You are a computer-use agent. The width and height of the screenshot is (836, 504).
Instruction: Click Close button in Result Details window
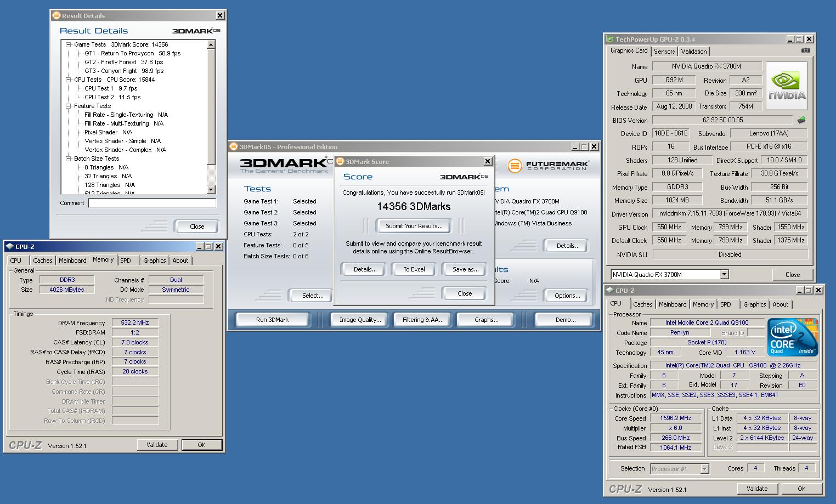197,226
